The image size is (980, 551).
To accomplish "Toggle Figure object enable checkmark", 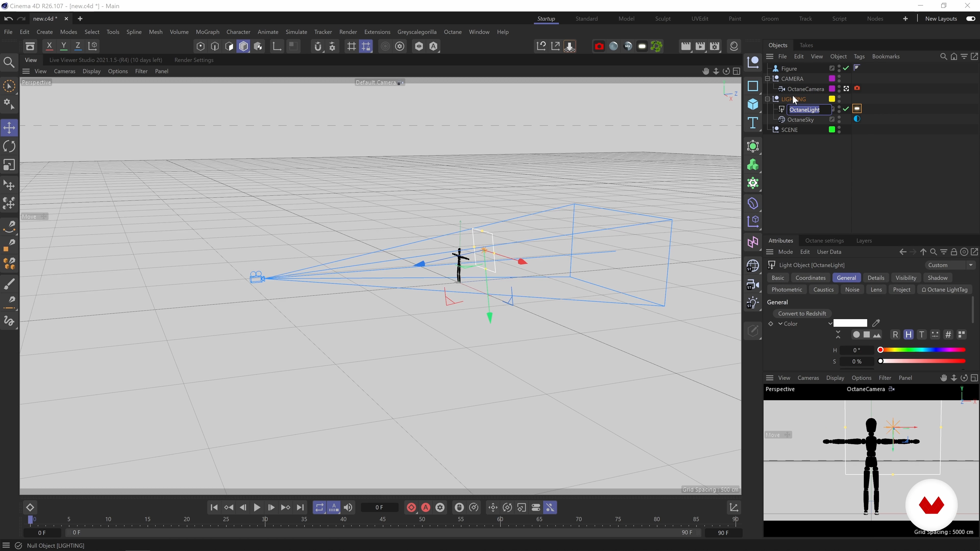I will click(846, 68).
